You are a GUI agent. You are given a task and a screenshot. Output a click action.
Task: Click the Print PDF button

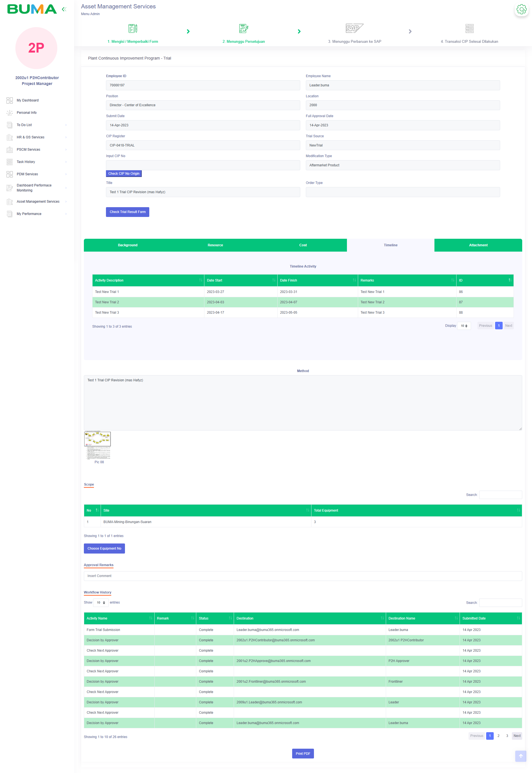[303, 754]
